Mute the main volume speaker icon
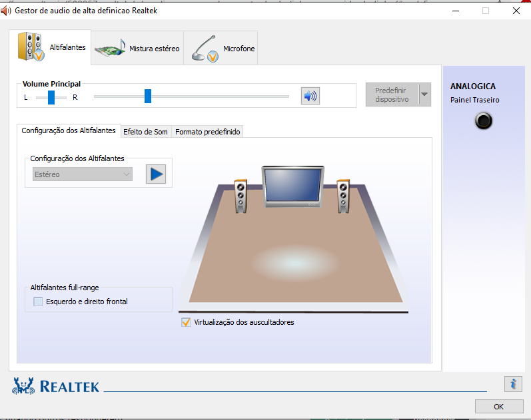 click(310, 96)
